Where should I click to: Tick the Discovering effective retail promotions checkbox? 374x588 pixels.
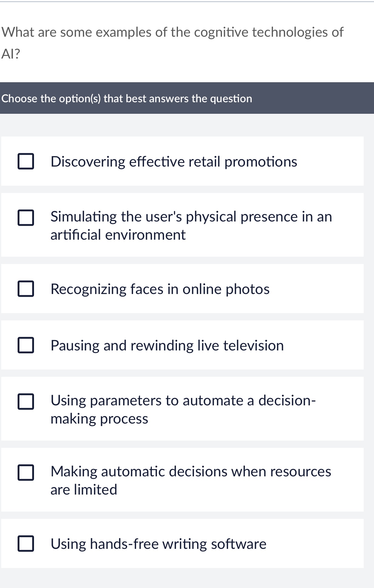(x=25, y=161)
